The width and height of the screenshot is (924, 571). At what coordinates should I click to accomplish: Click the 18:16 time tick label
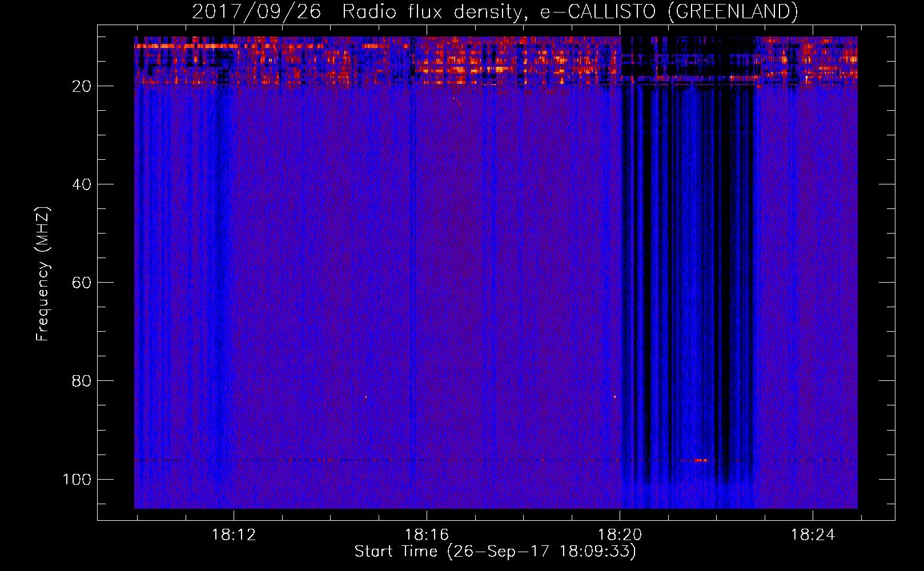pos(427,535)
